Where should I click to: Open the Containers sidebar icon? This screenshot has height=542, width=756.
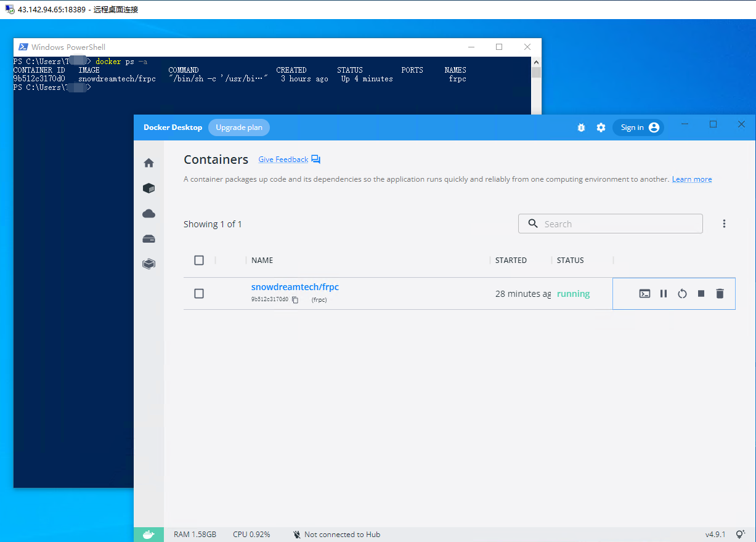click(x=148, y=188)
